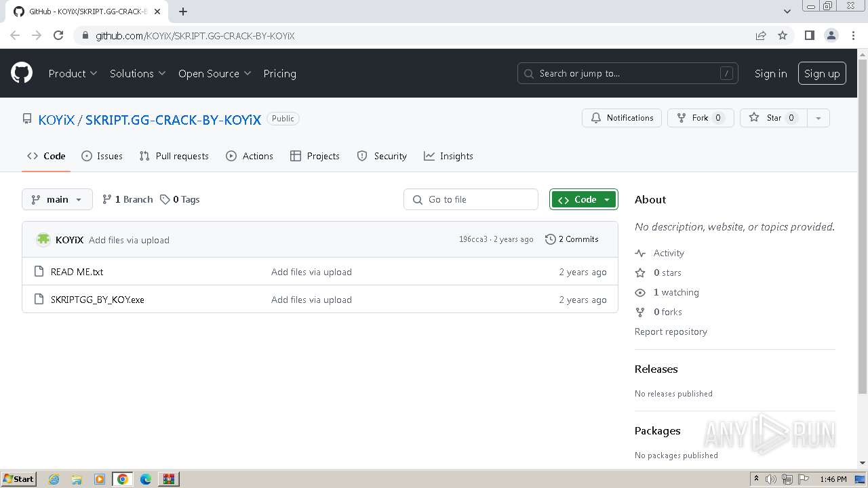Image resolution: width=868 pixels, height=488 pixels.
Task: Open the Chrome three-dot menu
Action: [x=853, y=35]
